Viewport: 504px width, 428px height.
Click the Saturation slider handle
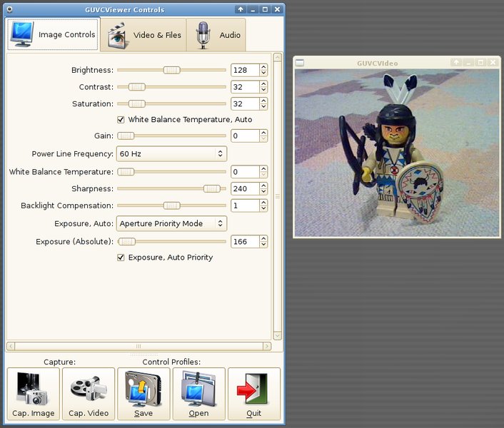[137, 103]
